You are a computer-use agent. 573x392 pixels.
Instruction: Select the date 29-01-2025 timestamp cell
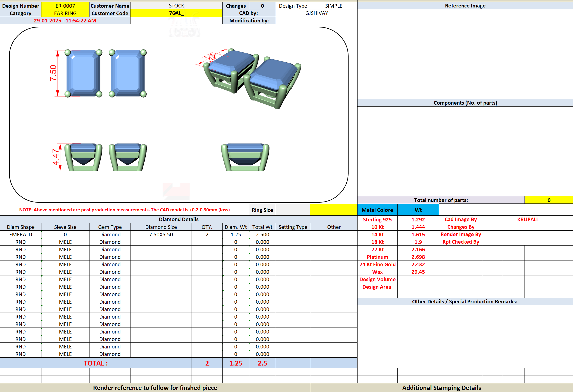point(65,21)
